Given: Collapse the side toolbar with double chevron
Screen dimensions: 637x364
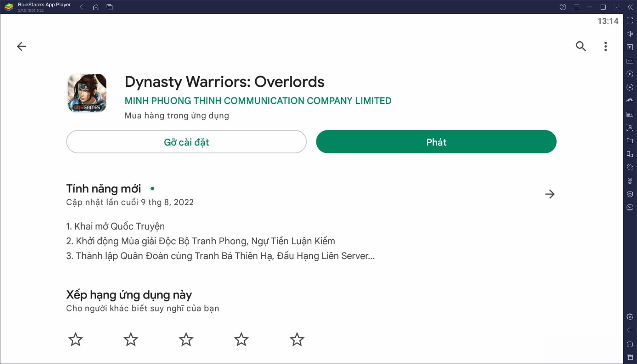Looking at the screenshot, I should click(630, 7).
